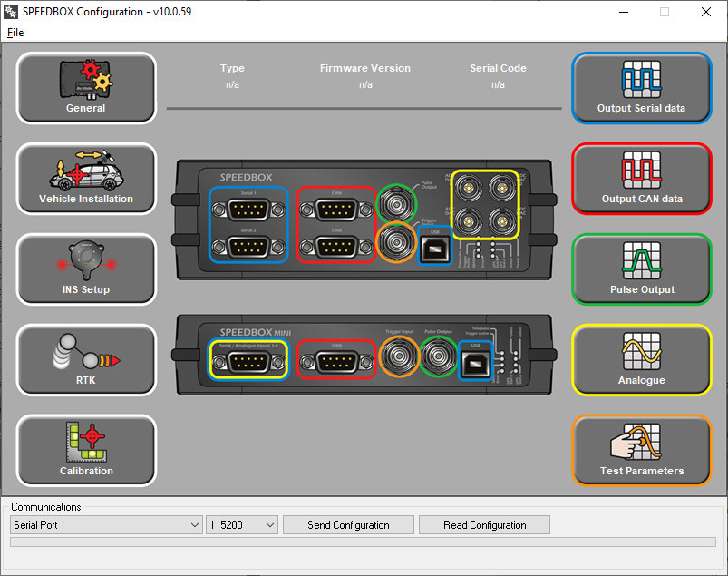
Task: Open the INS Setup panel
Action: pyautogui.click(x=86, y=269)
